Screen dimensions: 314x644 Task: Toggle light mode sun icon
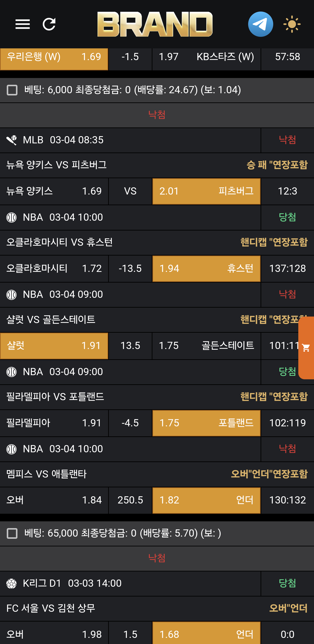click(x=292, y=24)
